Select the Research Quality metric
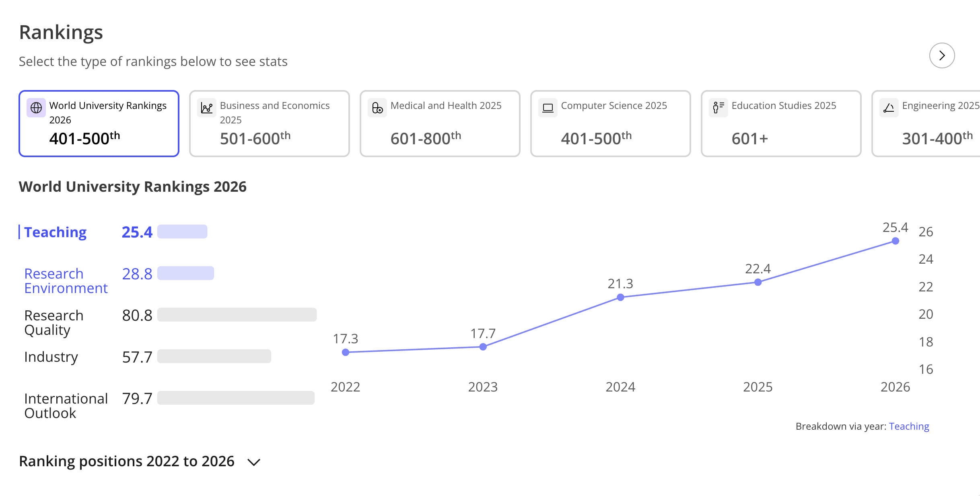 [x=54, y=322]
